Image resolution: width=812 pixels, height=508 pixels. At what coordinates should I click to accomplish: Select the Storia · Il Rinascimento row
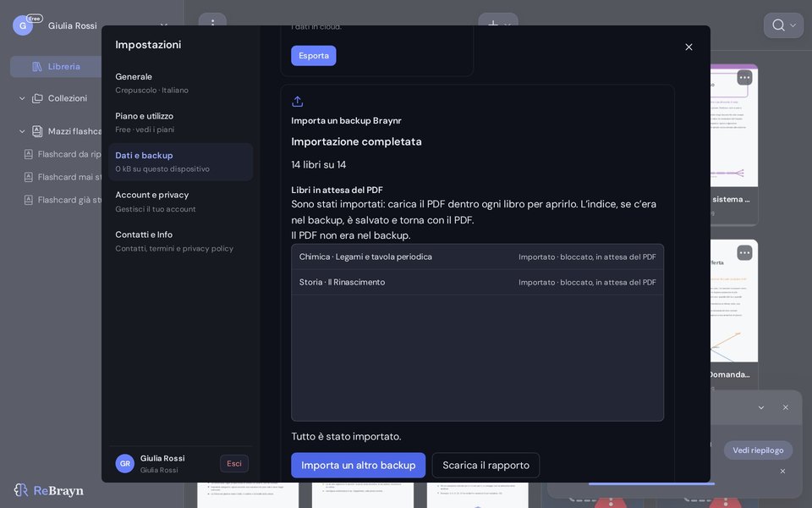click(x=477, y=282)
